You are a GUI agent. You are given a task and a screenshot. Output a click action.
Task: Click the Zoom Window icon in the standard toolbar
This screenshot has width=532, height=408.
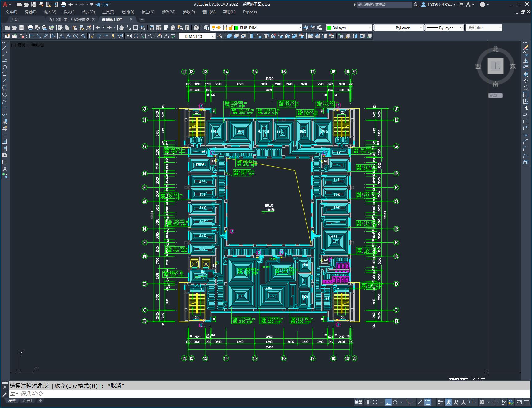136,28
